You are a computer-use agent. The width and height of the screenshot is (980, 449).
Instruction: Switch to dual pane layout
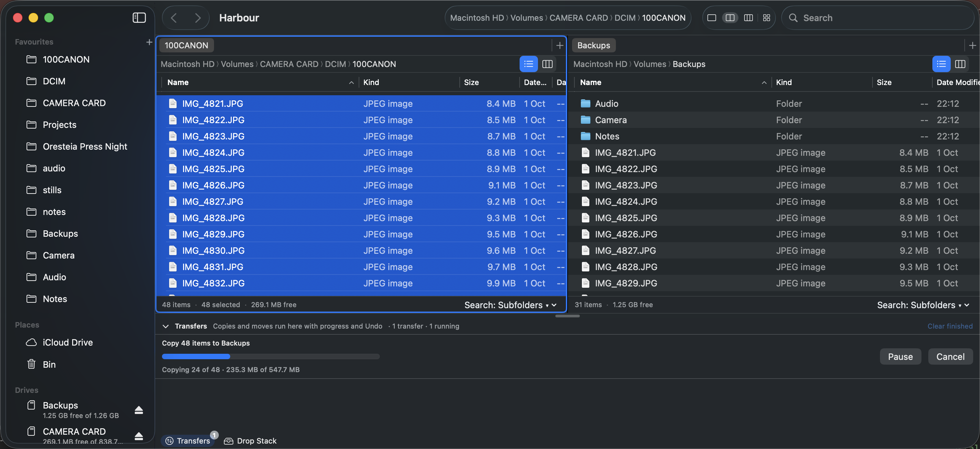(730, 18)
